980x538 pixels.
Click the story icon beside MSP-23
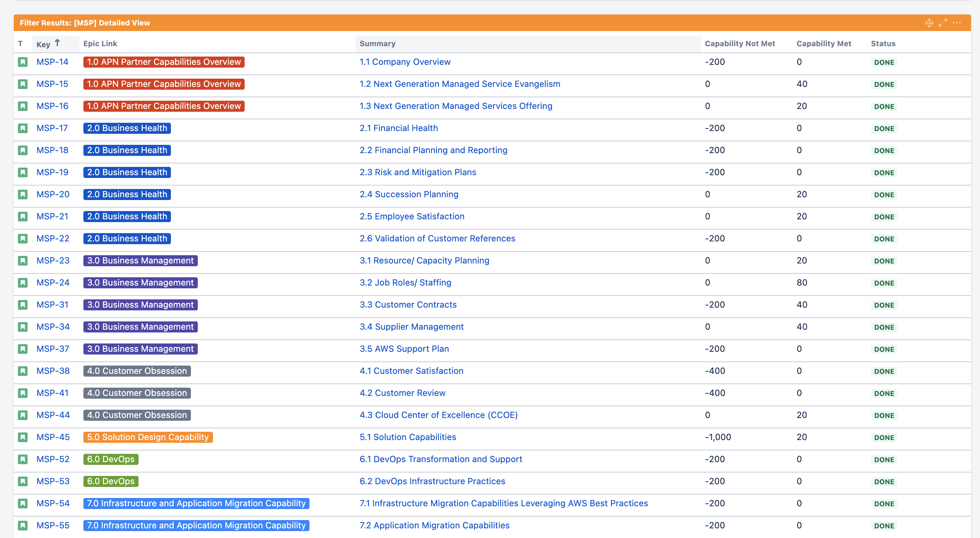point(23,261)
